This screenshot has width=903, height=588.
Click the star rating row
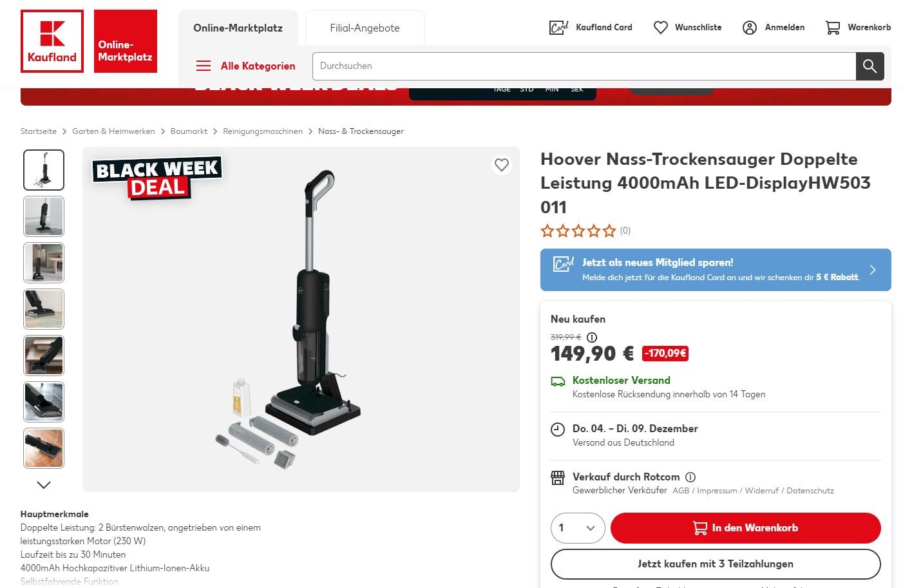578,231
